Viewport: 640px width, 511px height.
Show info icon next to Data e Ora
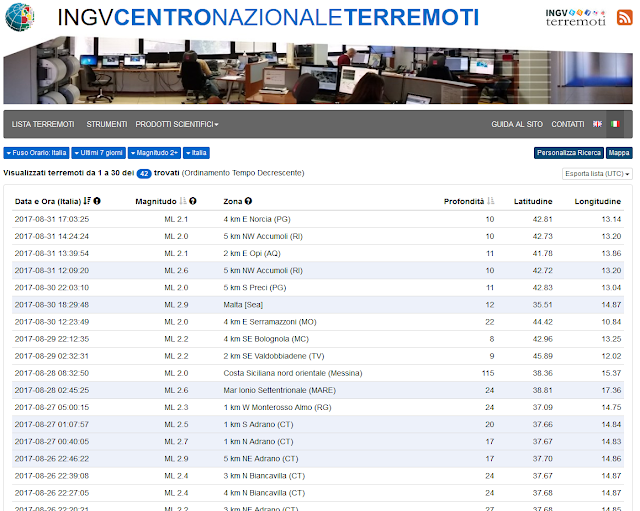coord(97,201)
